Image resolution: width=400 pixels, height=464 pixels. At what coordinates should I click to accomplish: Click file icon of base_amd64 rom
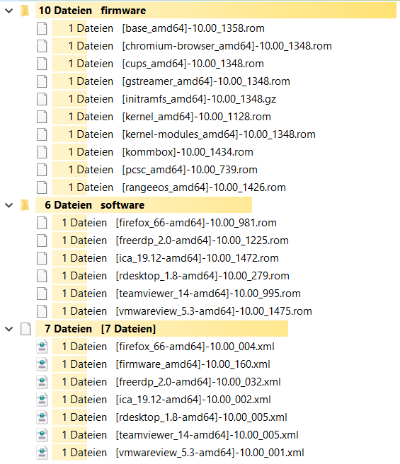click(x=42, y=28)
